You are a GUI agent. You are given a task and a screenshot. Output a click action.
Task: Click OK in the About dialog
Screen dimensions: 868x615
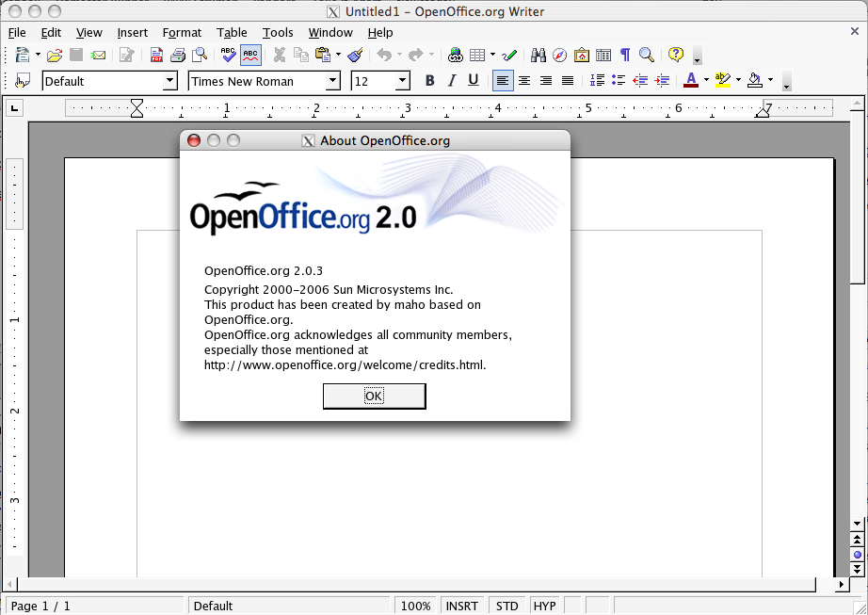coord(374,397)
